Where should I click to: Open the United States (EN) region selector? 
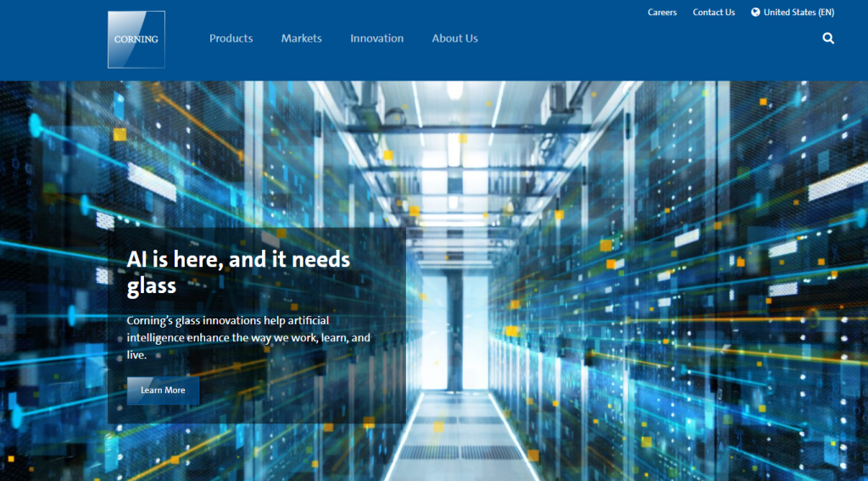point(798,13)
